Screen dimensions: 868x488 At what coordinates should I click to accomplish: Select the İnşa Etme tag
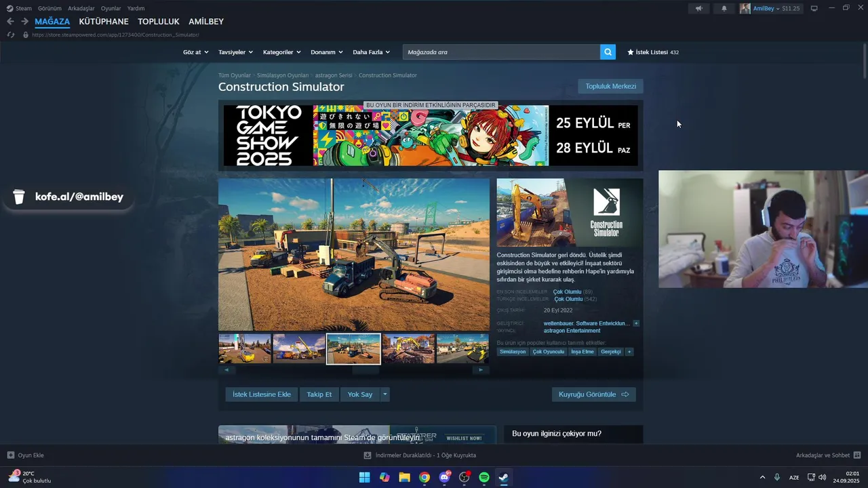tap(583, 352)
